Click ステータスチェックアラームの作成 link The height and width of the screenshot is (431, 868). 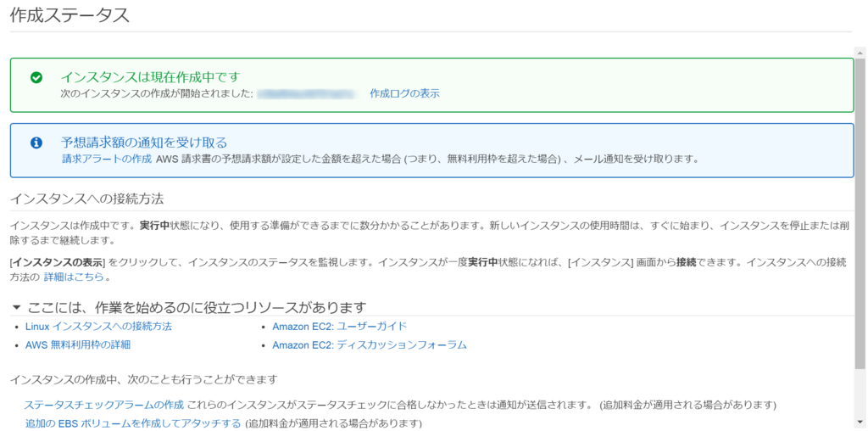pyautogui.click(x=104, y=404)
